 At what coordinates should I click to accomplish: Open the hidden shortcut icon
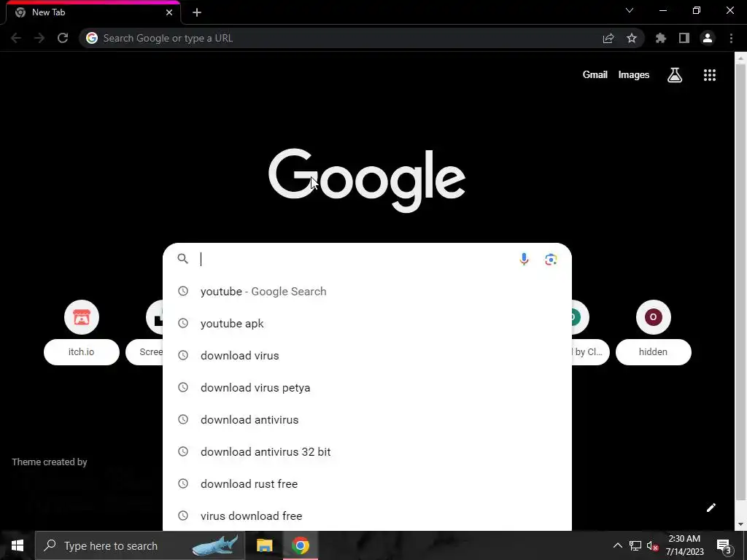(x=653, y=317)
